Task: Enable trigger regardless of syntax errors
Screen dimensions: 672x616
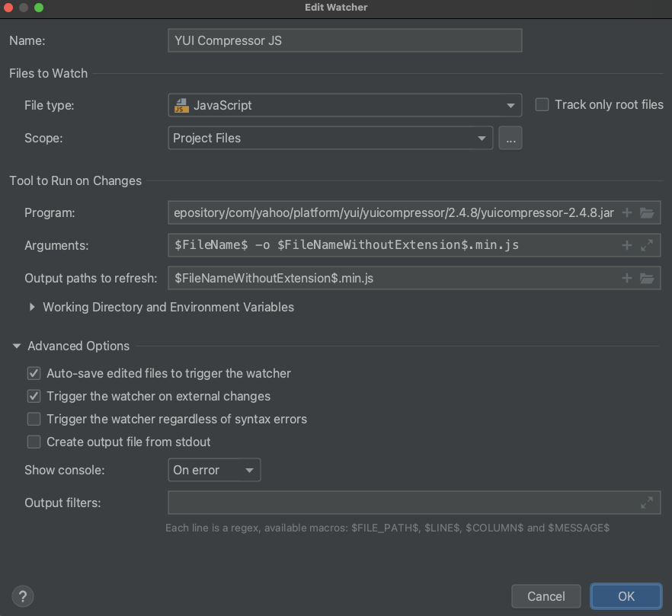Action: click(34, 419)
